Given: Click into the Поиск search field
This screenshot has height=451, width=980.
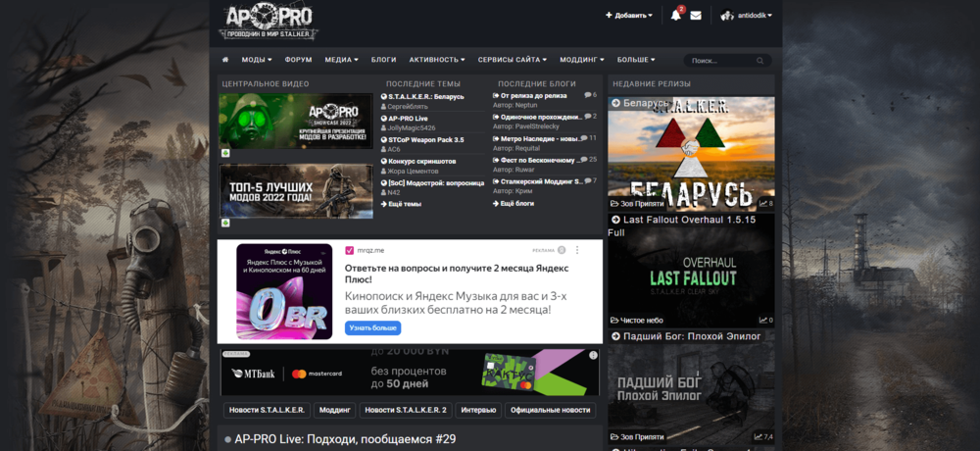Looking at the screenshot, I should (722, 61).
